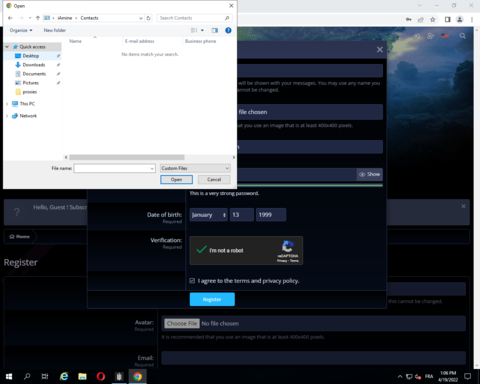Open the Windows Start menu
The image size is (480, 384).
pyautogui.click(x=9, y=376)
